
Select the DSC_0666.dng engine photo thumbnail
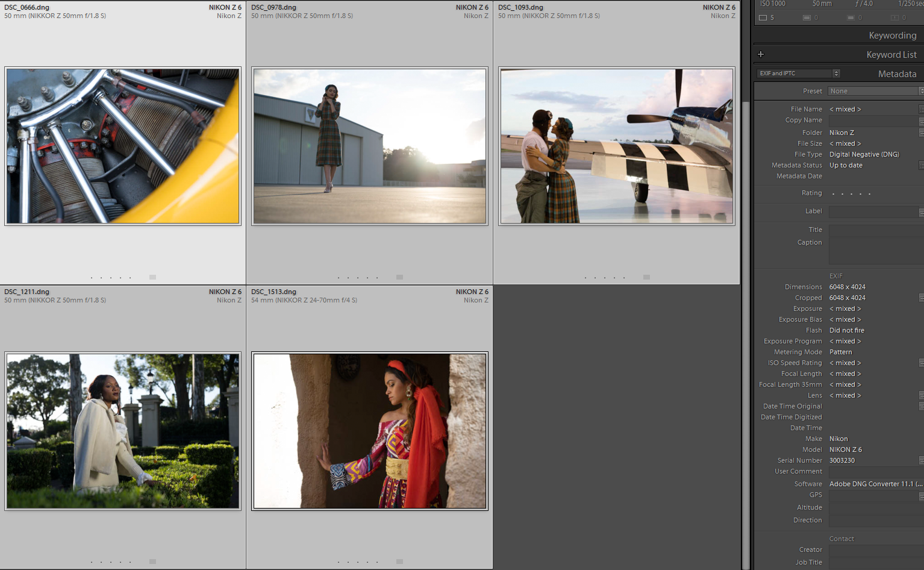123,146
